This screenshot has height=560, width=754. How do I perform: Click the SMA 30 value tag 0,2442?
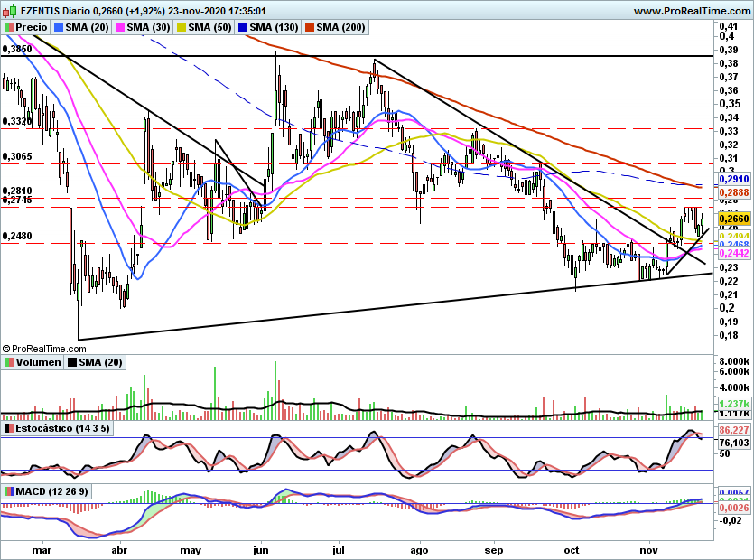[734, 253]
